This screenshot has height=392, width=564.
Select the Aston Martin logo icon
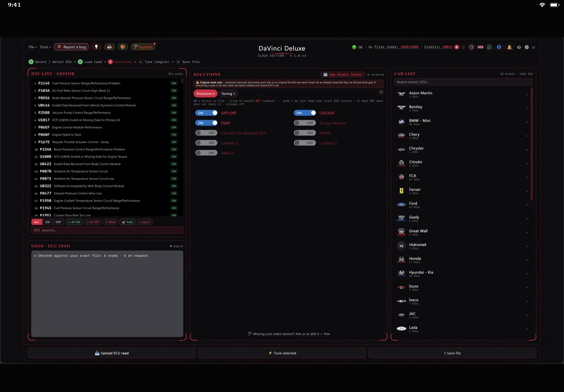click(401, 94)
